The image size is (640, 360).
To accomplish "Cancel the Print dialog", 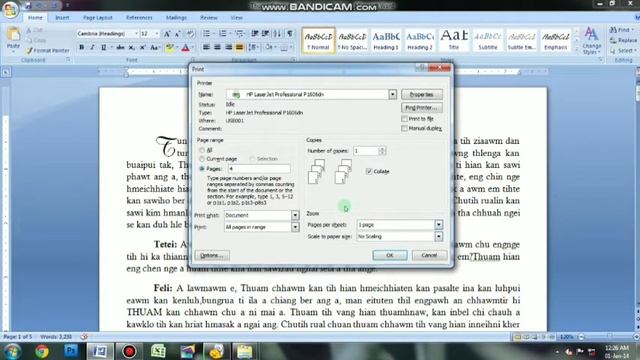I will (429, 255).
